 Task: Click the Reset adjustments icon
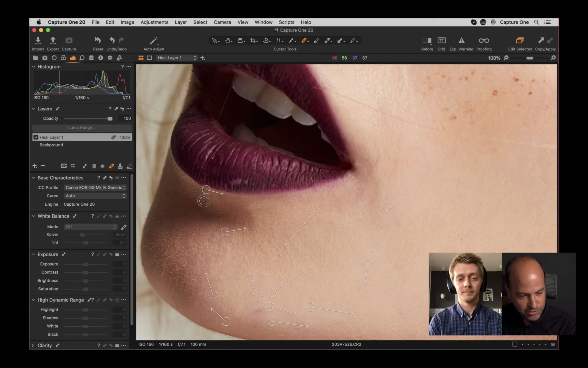98,40
